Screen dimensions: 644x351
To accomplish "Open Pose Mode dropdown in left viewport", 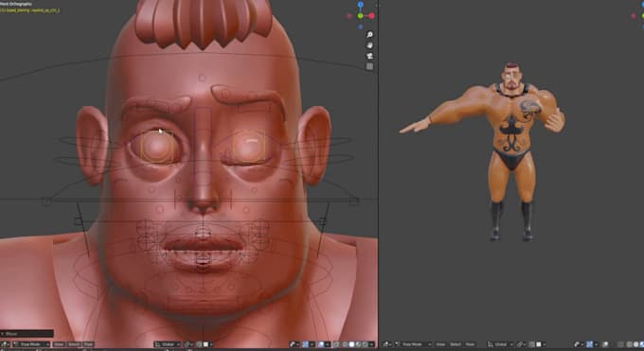I will tap(31, 344).
